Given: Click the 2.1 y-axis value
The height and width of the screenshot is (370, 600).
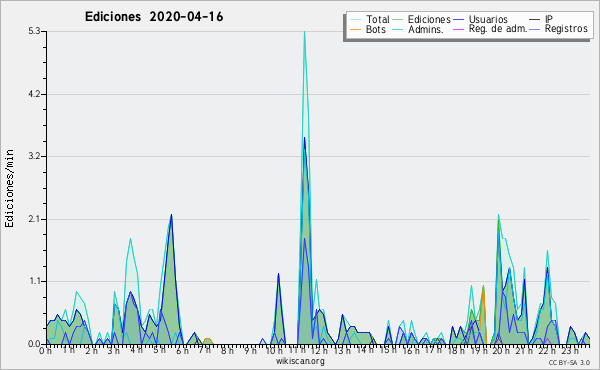Looking at the screenshot, I should pyautogui.click(x=34, y=219).
